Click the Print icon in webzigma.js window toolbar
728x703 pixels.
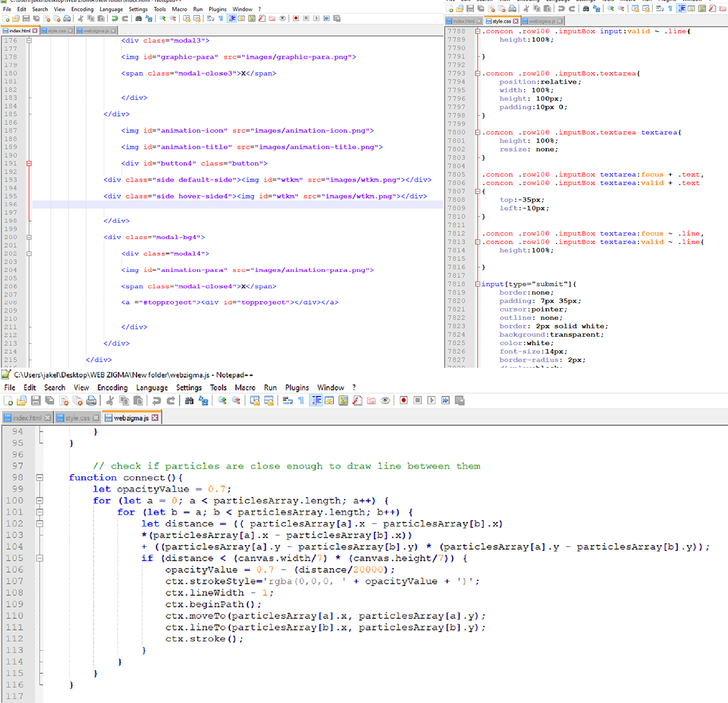pyautogui.click(x=92, y=400)
